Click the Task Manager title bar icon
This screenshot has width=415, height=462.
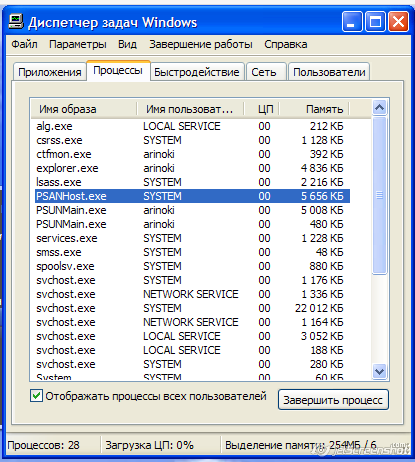(16, 22)
